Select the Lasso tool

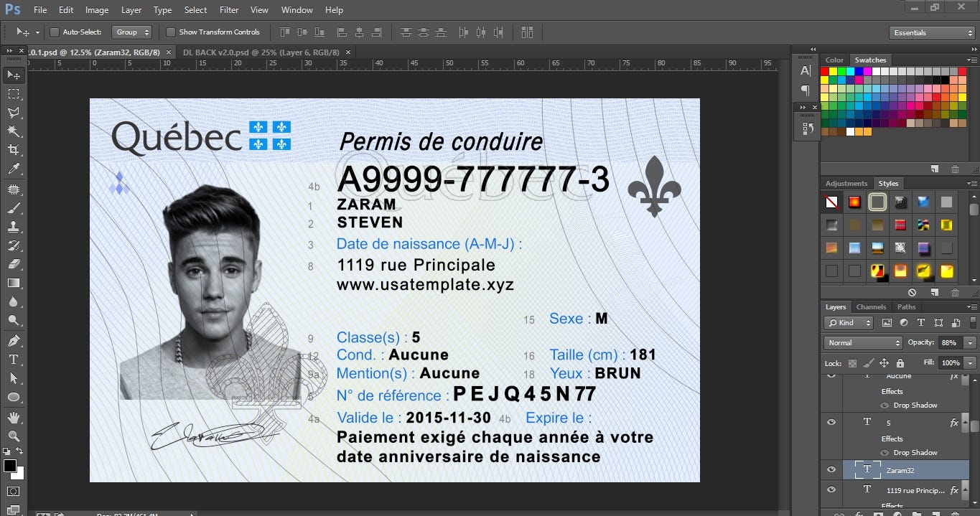coord(14,113)
